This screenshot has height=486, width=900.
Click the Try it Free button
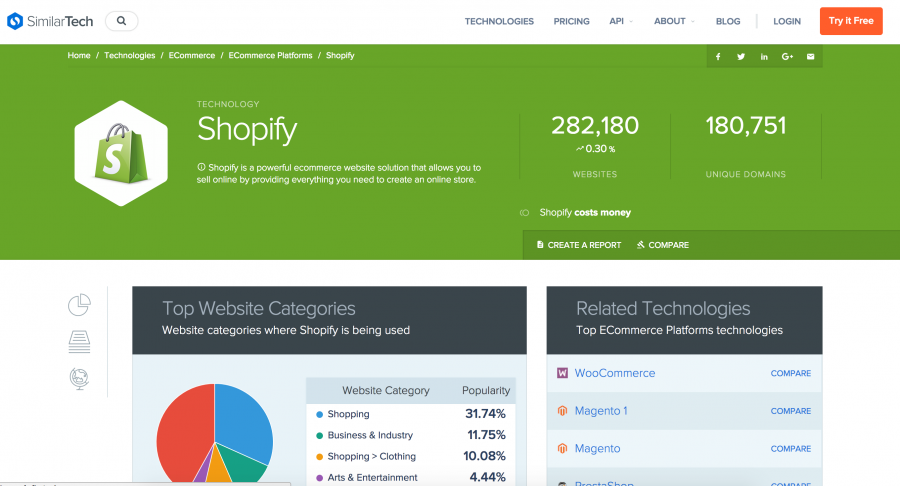851,21
